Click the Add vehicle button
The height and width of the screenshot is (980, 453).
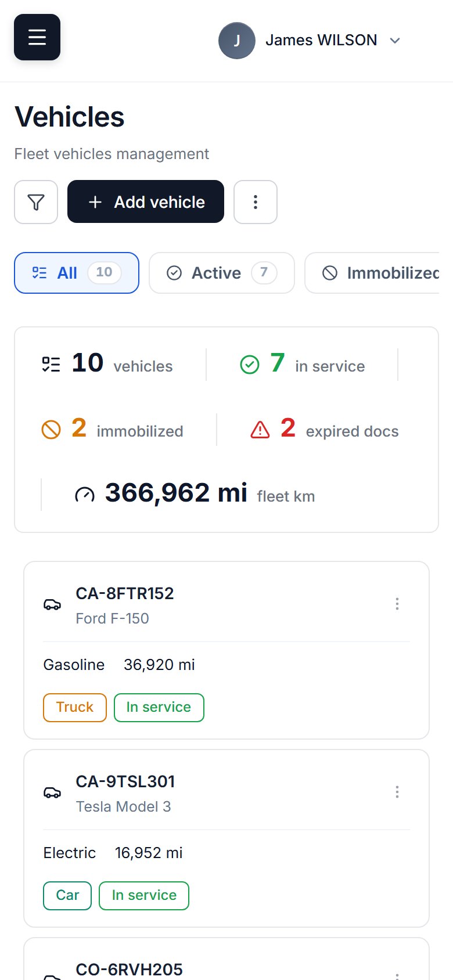click(146, 202)
